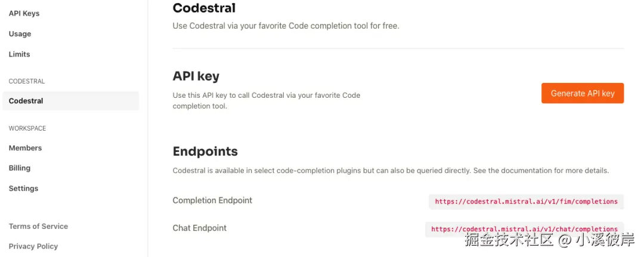Viewport: 644px width, 257px height.
Task: Click the Endpoints section heading
Action: pyautogui.click(x=205, y=151)
